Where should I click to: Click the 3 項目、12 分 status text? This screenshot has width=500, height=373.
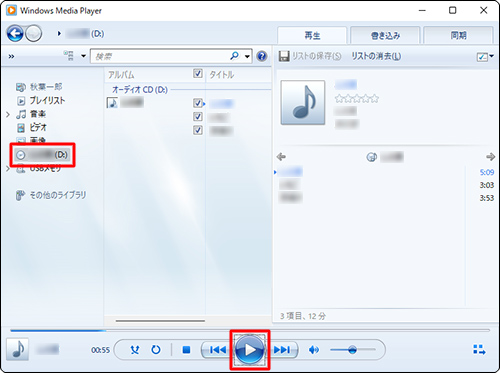coord(303,316)
